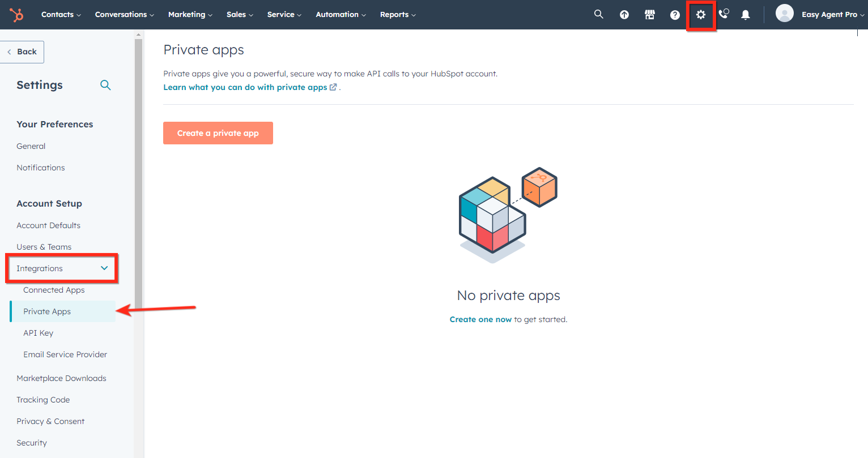Click the settings sidebar scrollbar
The height and width of the screenshot is (458, 868).
[138, 170]
